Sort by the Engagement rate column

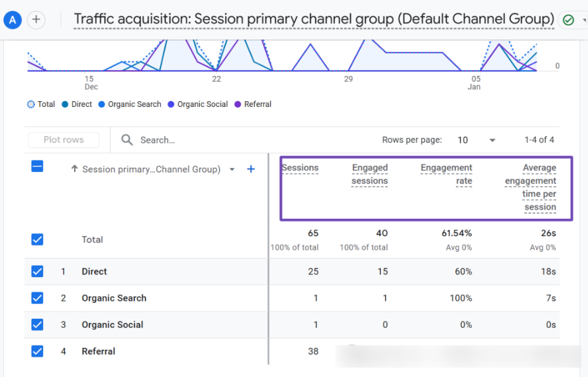tap(446, 174)
